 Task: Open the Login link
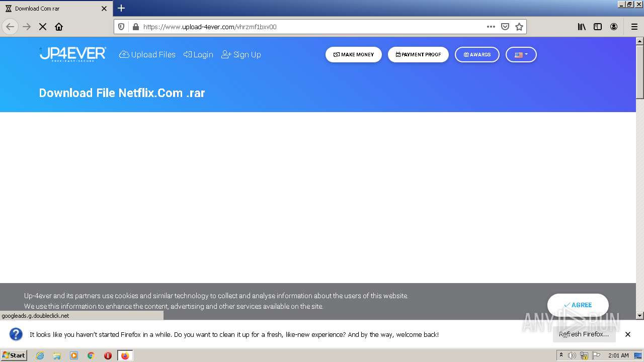tap(198, 54)
